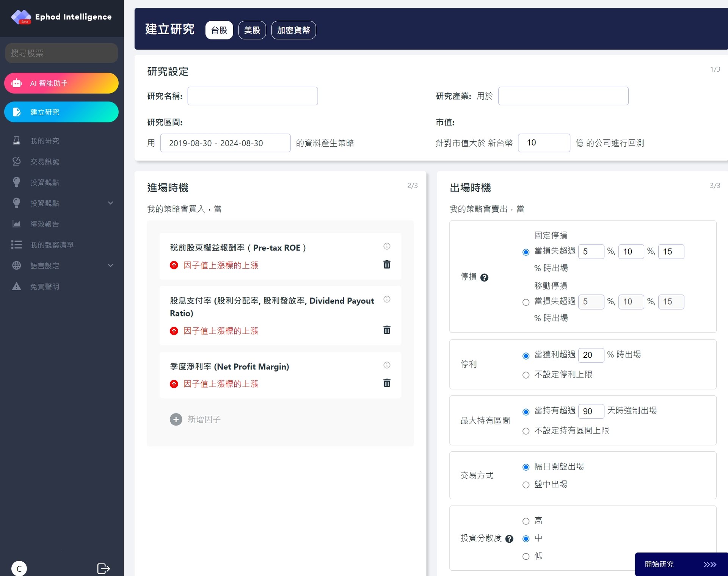728x576 pixels.
Task: Open help tooltip next to 停損
Action: [484, 277]
